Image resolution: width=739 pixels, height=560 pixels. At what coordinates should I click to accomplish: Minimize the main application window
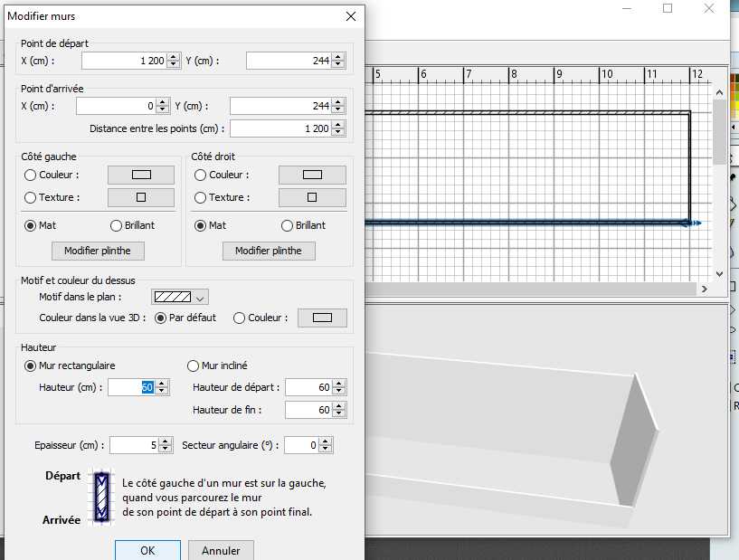[627, 8]
